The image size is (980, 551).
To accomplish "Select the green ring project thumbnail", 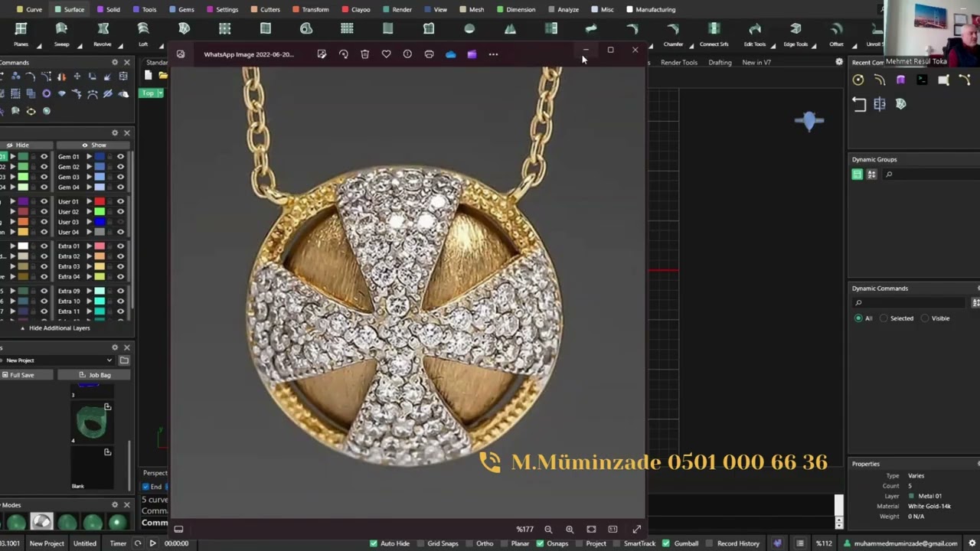I will coord(91,422).
